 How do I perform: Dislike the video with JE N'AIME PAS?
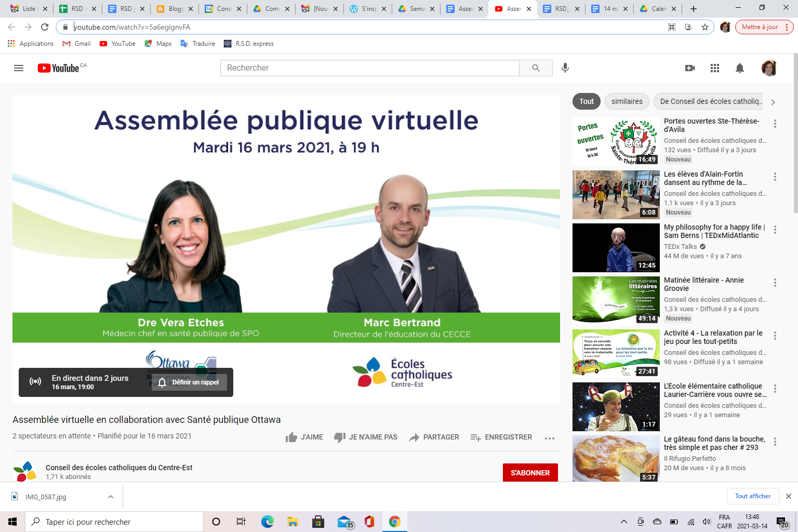[x=366, y=437]
